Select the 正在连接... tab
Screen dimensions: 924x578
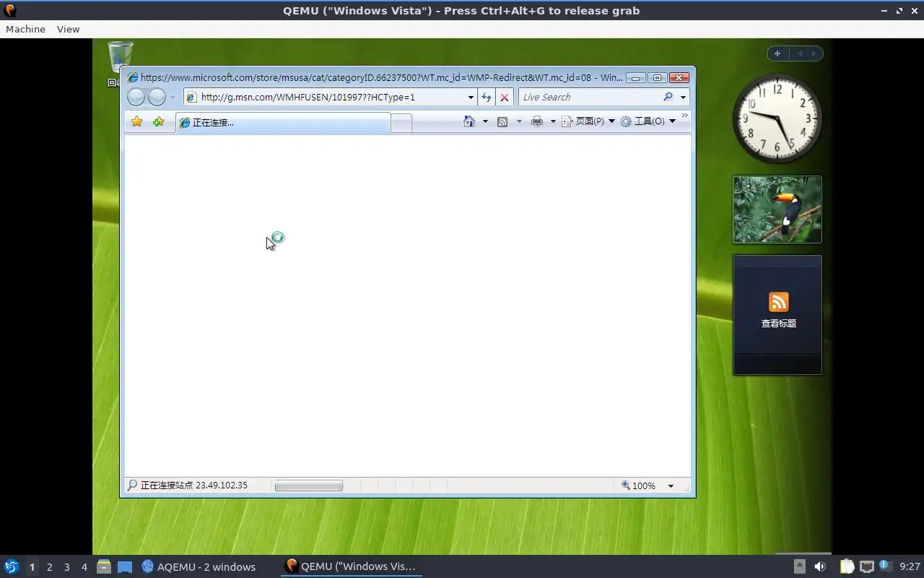pyautogui.click(x=283, y=123)
